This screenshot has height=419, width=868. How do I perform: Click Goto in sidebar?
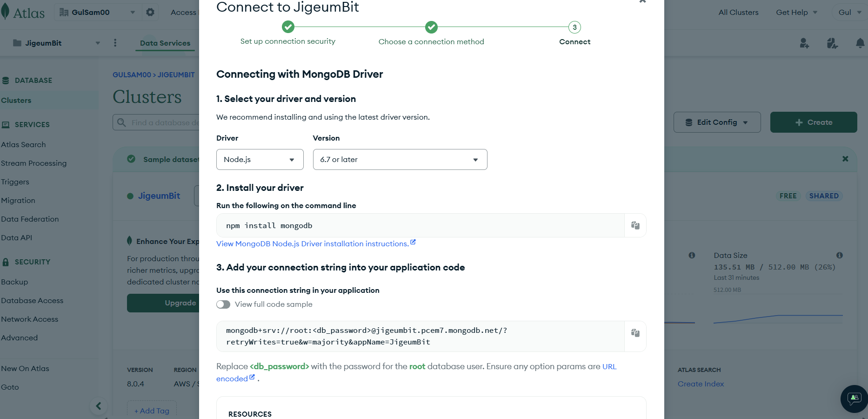[x=10, y=387]
